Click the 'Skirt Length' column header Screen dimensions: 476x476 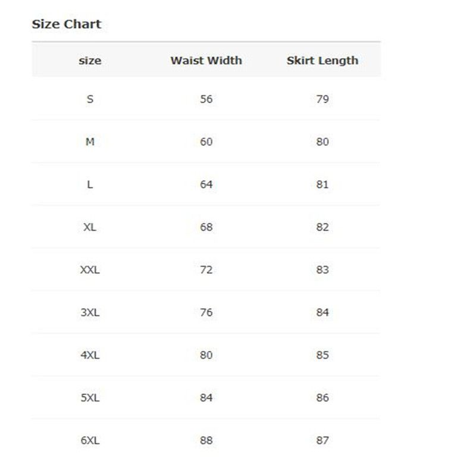tap(322, 61)
